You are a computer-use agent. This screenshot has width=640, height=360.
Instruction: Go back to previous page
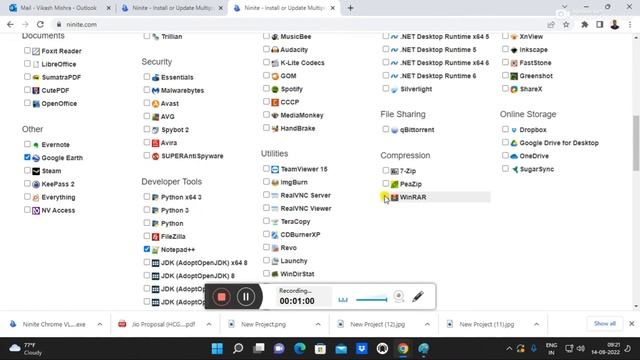point(10,24)
